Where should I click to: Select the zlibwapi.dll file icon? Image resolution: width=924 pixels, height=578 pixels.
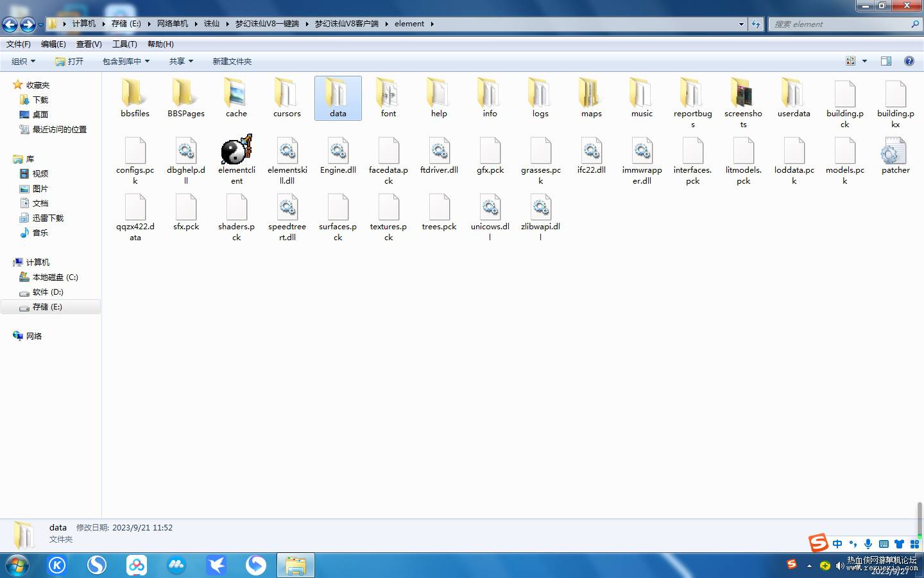click(540, 207)
